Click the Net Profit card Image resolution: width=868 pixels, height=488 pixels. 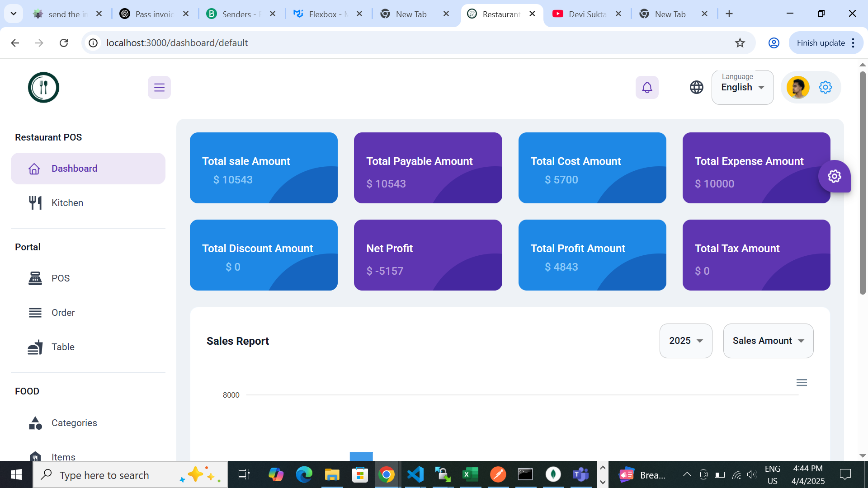click(427, 255)
